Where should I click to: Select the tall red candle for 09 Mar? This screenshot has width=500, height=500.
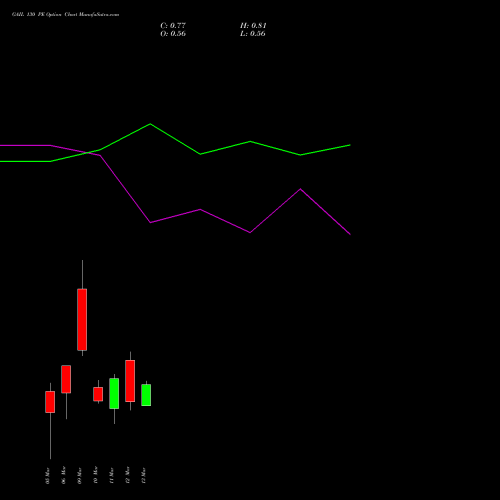(x=82, y=320)
